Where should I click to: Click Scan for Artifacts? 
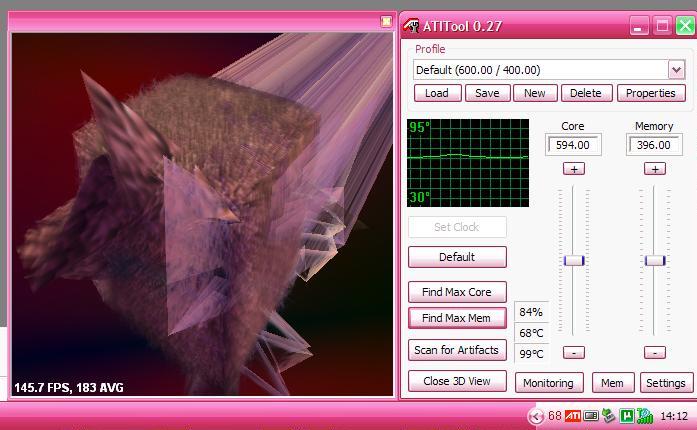[457, 350]
